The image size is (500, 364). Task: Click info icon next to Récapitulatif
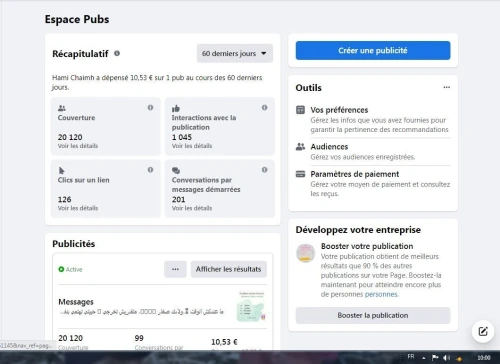click(x=117, y=53)
